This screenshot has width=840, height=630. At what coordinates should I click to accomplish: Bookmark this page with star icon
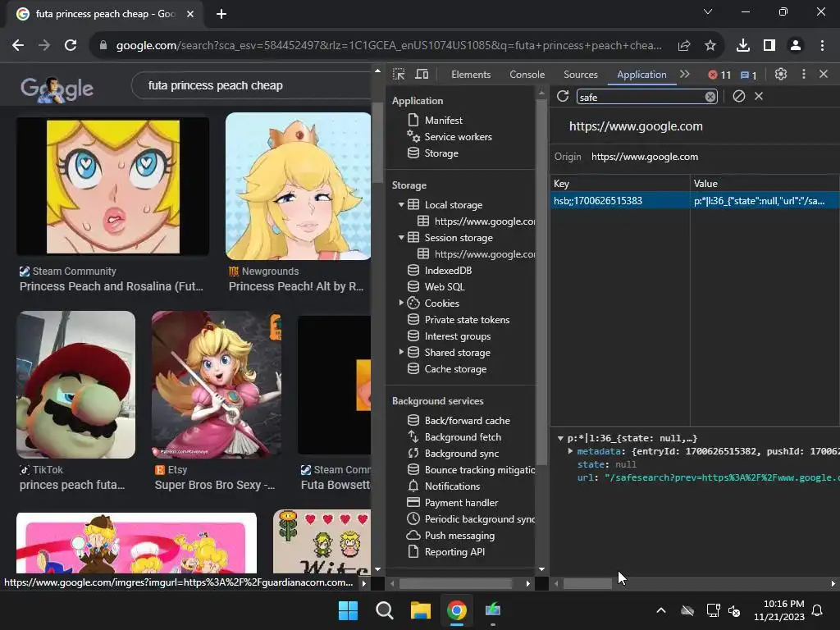710,46
